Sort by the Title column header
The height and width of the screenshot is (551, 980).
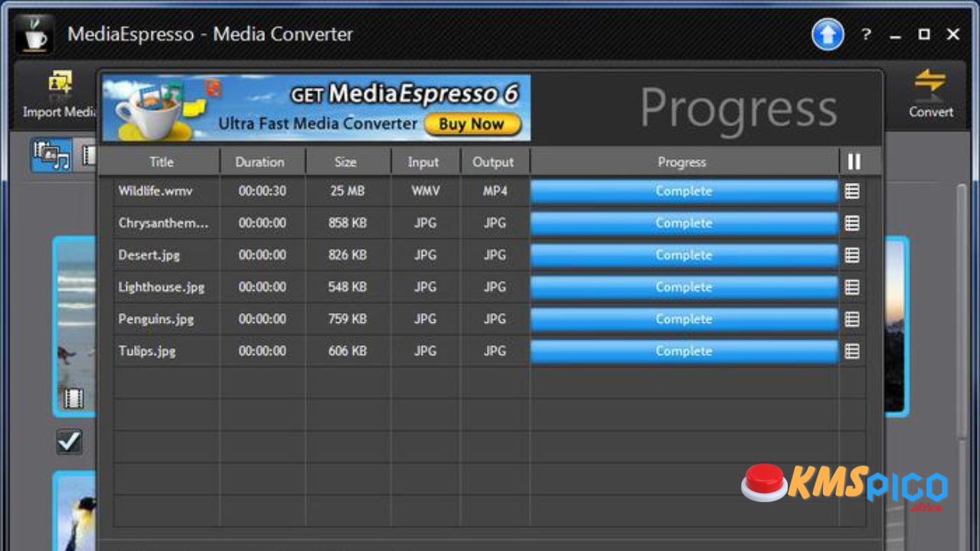coord(161,161)
